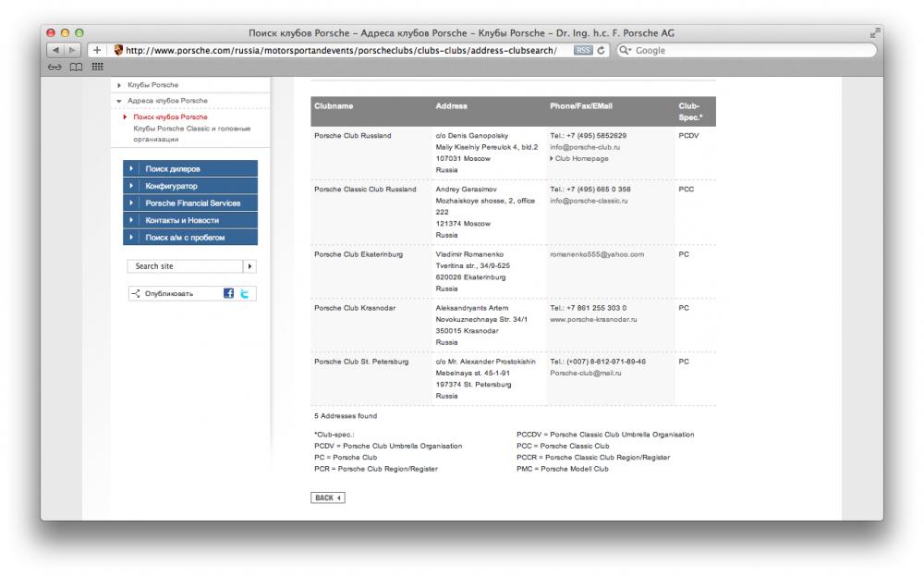
Task: Collapse the Адреса клубов Porsche section
Action: tap(167, 101)
